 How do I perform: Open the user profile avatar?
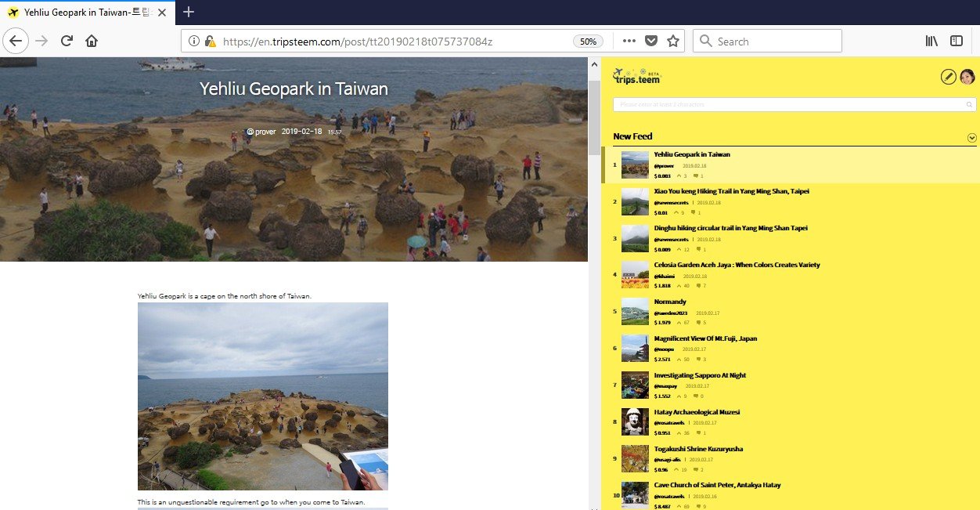point(967,76)
